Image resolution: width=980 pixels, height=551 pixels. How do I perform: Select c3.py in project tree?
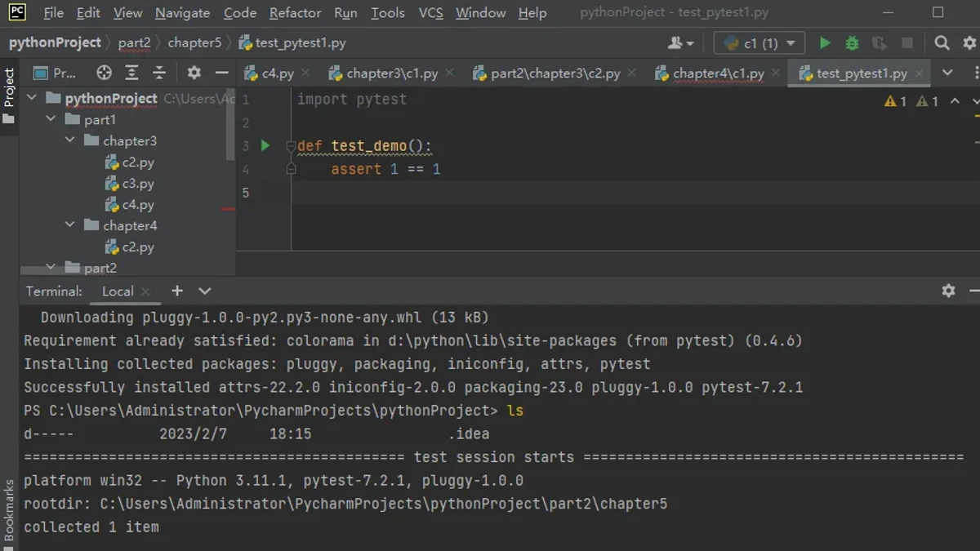click(129, 184)
